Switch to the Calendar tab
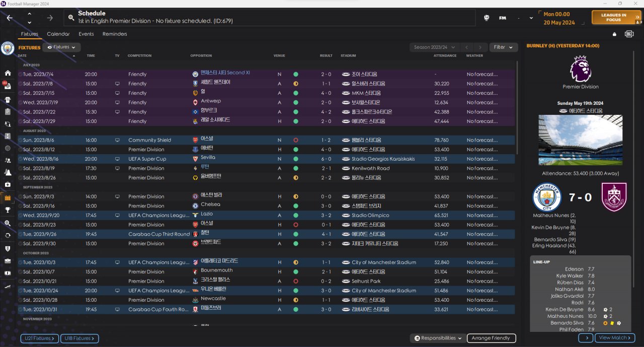The image size is (644, 347). [58, 34]
